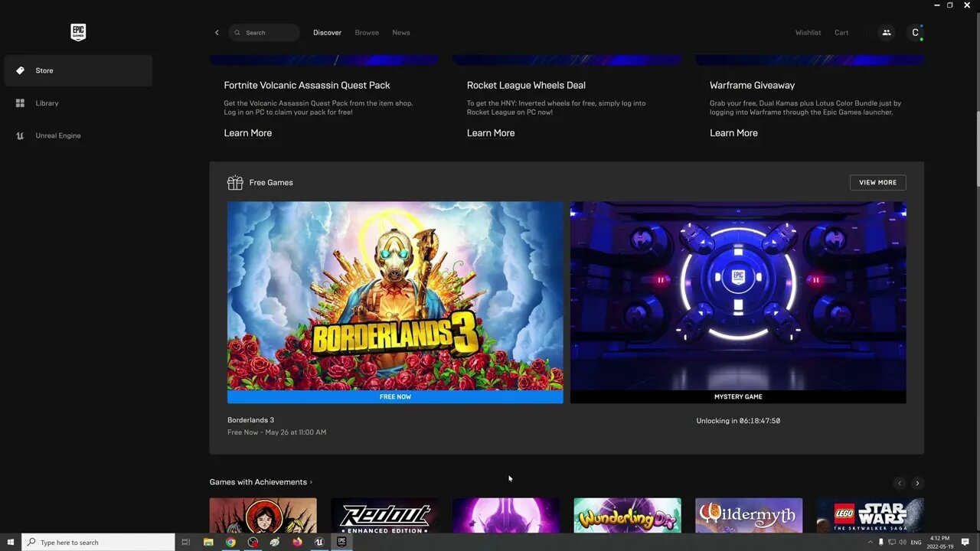Open Firefox from the taskbar
This screenshot has width=980, height=551.
click(x=297, y=542)
